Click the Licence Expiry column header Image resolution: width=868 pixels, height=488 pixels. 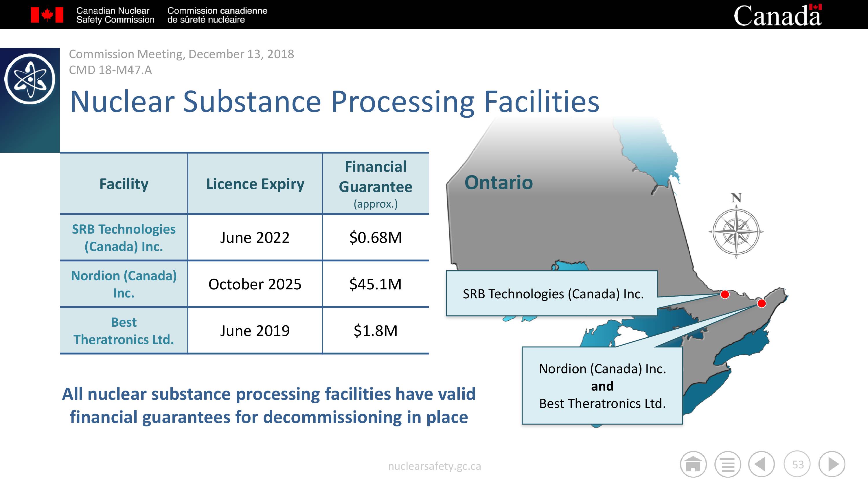[x=255, y=184]
